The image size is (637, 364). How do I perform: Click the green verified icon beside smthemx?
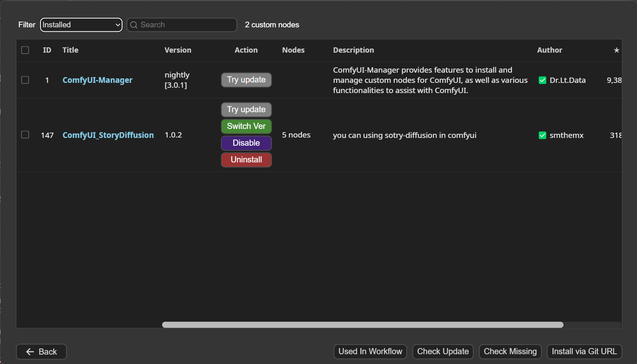(542, 135)
